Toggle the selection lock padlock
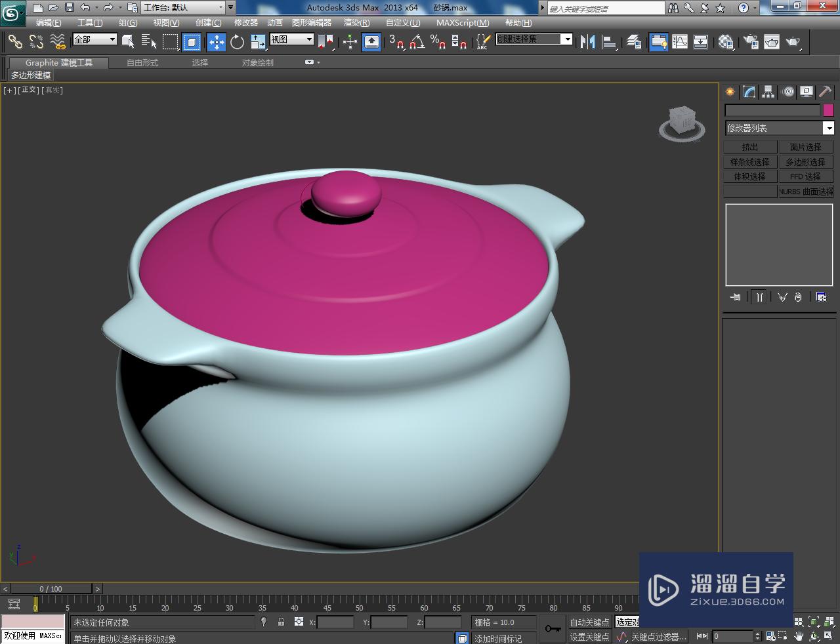Image resolution: width=840 pixels, height=644 pixels. pyautogui.click(x=281, y=622)
